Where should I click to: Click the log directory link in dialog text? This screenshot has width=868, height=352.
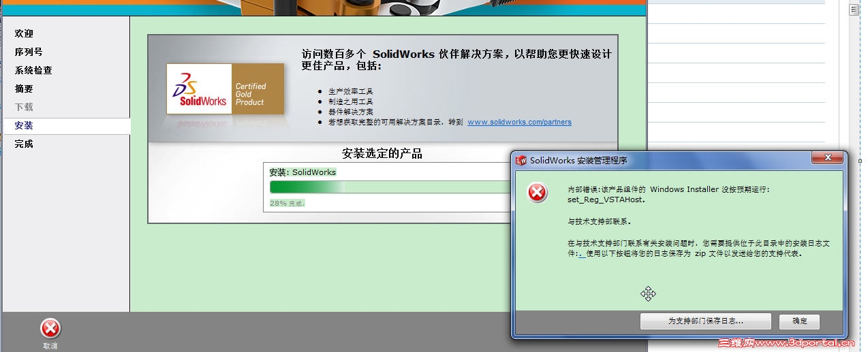click(582, 254)
